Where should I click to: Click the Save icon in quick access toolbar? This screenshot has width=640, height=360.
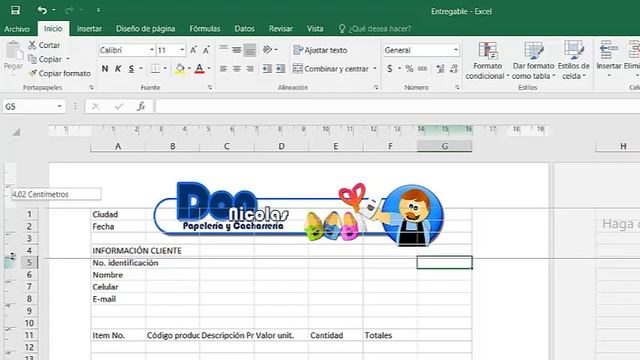coord(16,10)
